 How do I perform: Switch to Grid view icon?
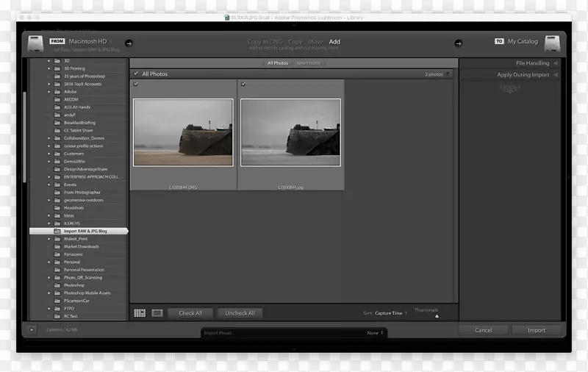coord(140,313)
